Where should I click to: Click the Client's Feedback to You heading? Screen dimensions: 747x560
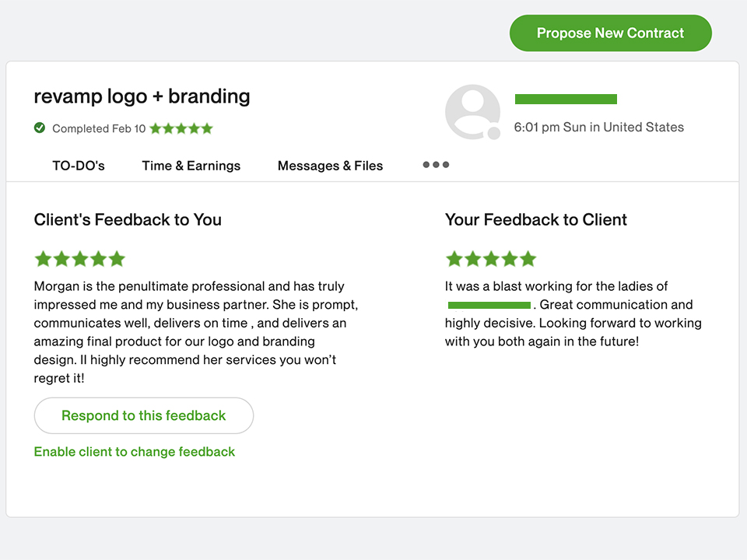click(x=128, y=219)
